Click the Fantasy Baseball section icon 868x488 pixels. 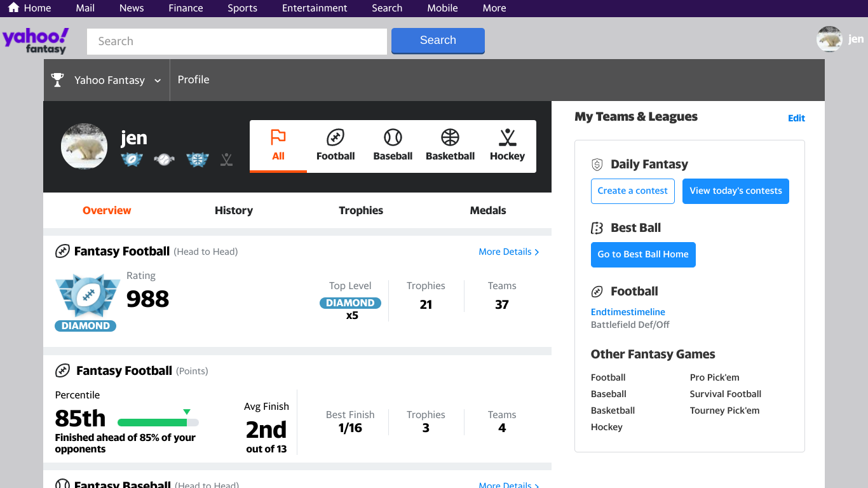pyautogui.click(x=62, y=484)
